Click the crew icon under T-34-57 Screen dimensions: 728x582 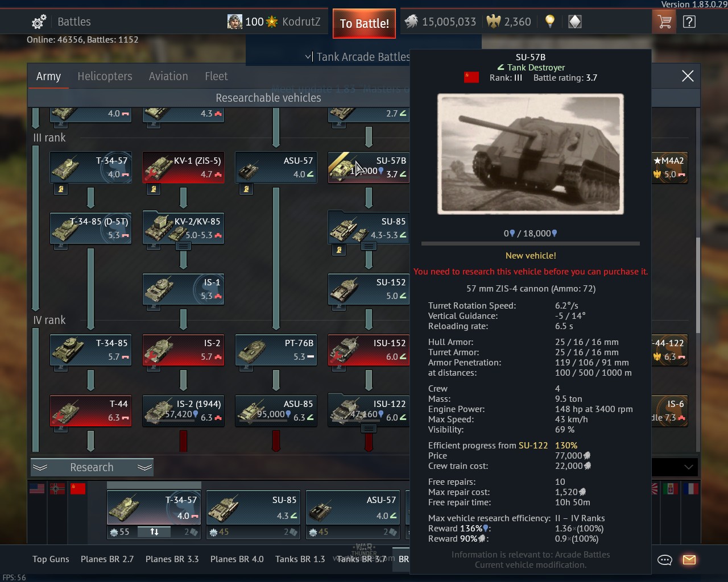click(61, 189)
